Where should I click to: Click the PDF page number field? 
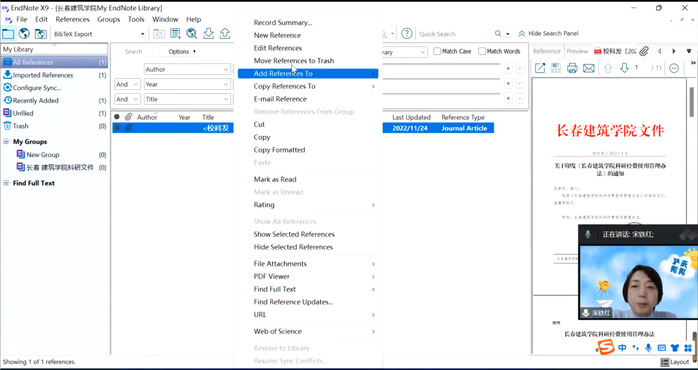point(637,68)
